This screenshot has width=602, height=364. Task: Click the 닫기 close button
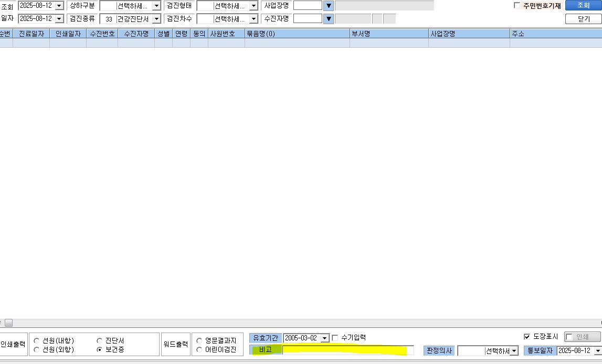[x=583, y=19]
